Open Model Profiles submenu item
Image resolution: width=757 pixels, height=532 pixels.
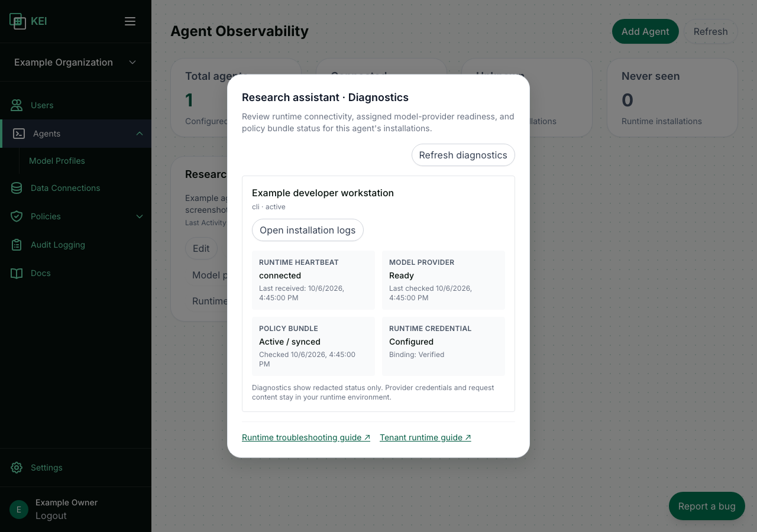tap(57, 161)
